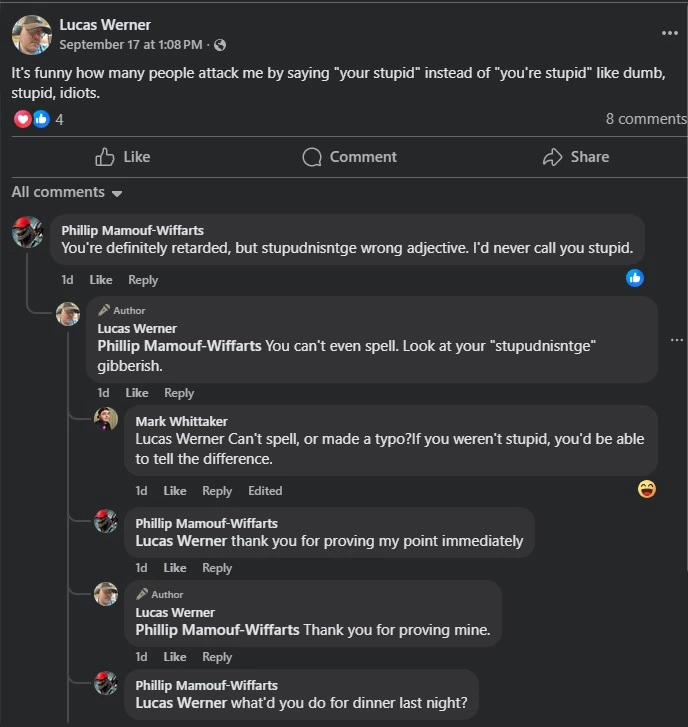
Task: Click Mark Whittaker's avatar
Action: coord(106,420)
